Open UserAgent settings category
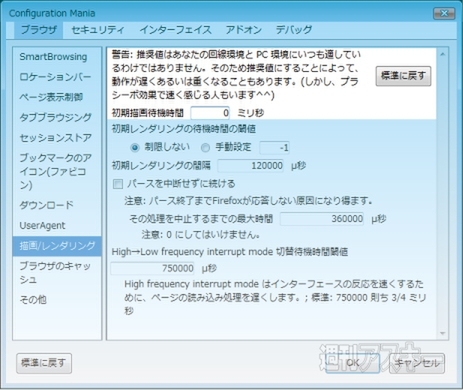 (x=57, y=226)
